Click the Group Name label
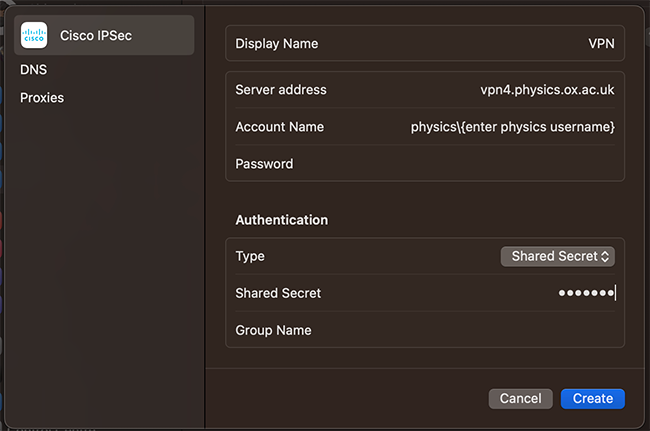Image resolution: width=650 pixels, height=431 pixels. (x=273, y=330)
